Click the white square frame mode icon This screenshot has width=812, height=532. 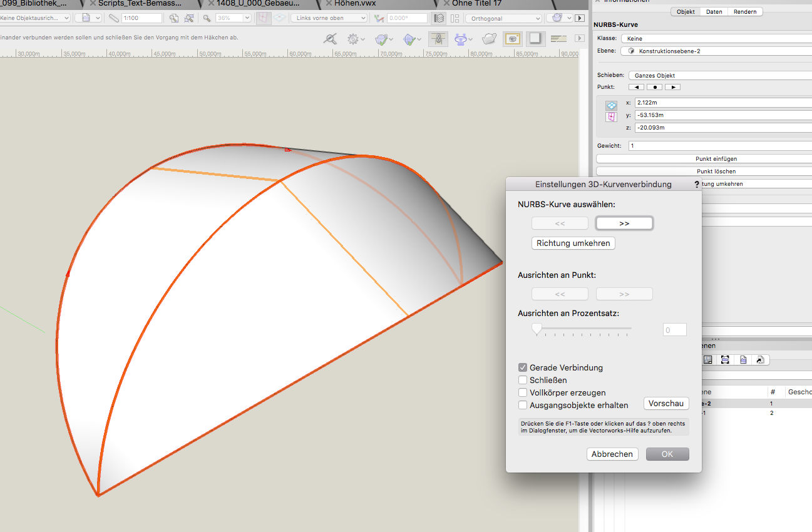[535, 39]
